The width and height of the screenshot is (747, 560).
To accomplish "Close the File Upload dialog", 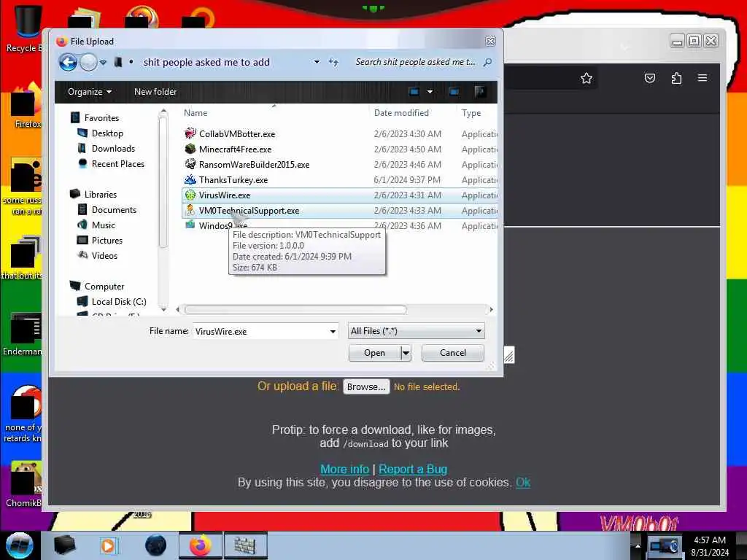I will (x=490, y=41).
